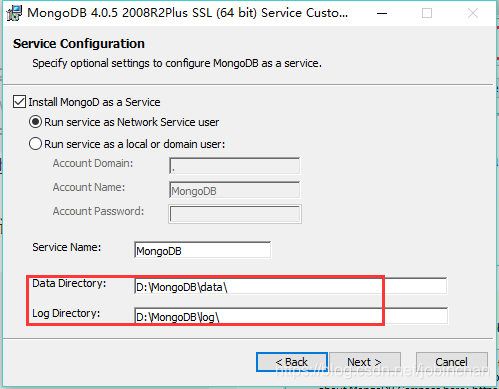This screenshot has height=389, width=499.
Task: Click the MongoDB installer icon in title bar
Action: [x=14, y=13]
